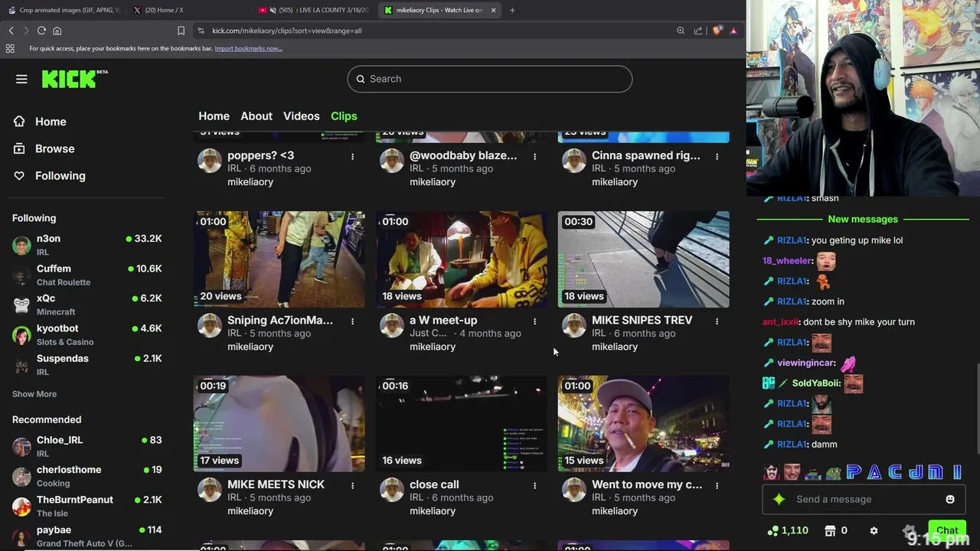
Task: Click the Kick logo
Action: click(x=74, y=79)
